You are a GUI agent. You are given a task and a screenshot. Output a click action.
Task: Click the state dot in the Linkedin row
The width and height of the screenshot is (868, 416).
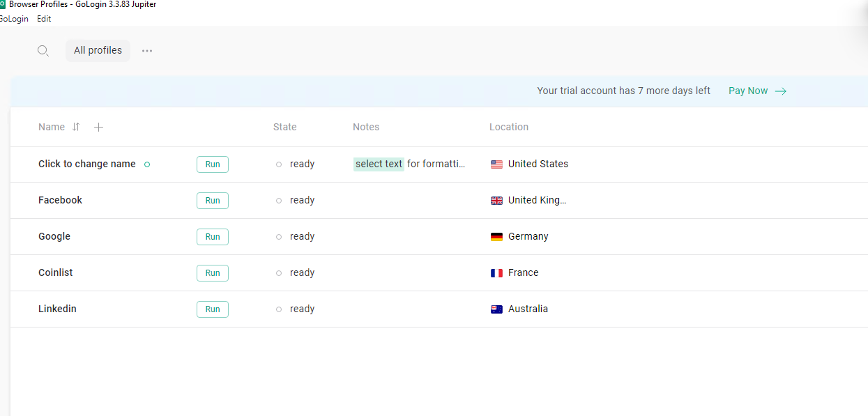coord(279,309)
